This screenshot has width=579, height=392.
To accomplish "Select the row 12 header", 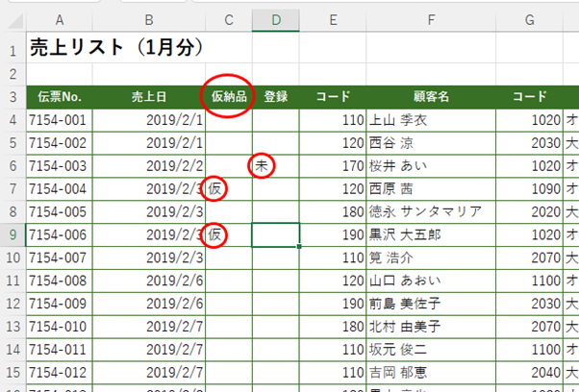I will click(12, 305).
